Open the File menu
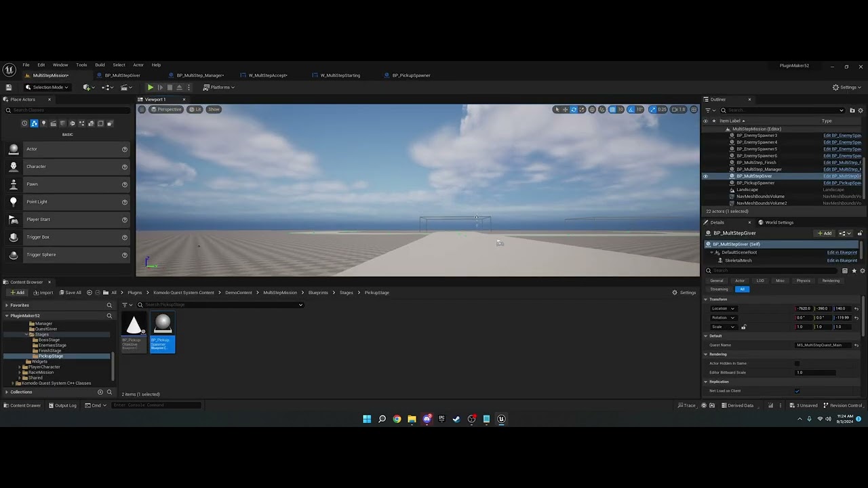This screenshot has height=488, width=868. (x=26, y=65)
